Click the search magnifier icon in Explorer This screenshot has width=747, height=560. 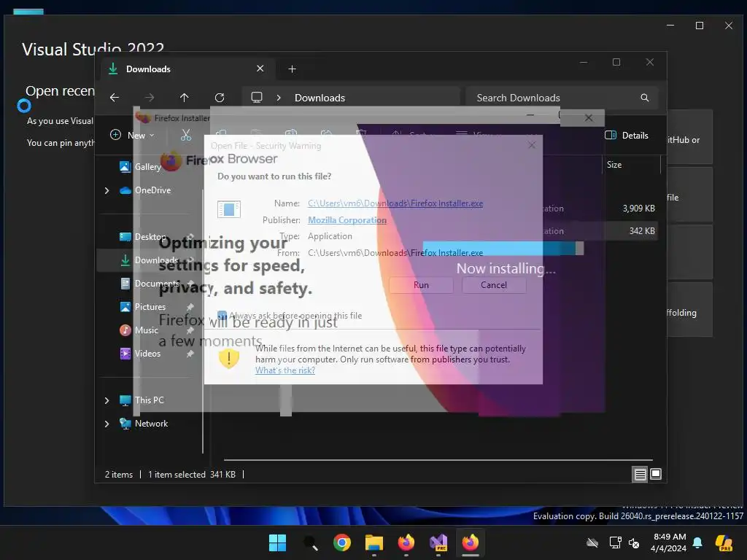click(645, 98)
